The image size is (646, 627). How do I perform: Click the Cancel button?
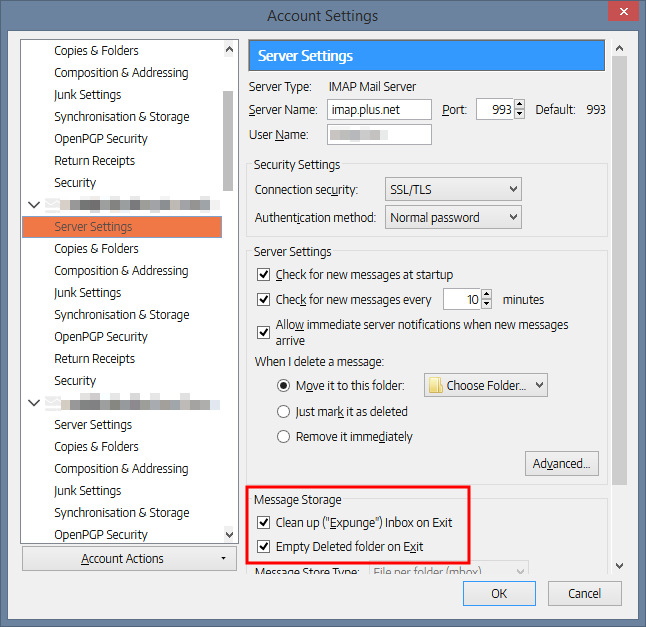point(584,594)
